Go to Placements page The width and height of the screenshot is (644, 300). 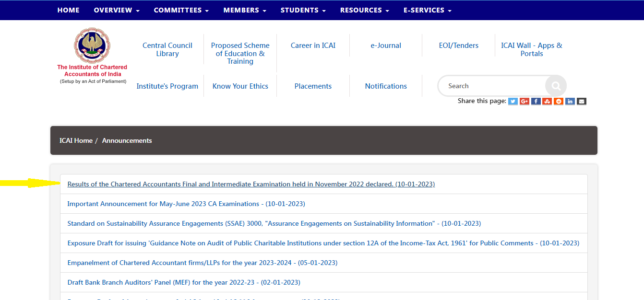coord(313,86)
